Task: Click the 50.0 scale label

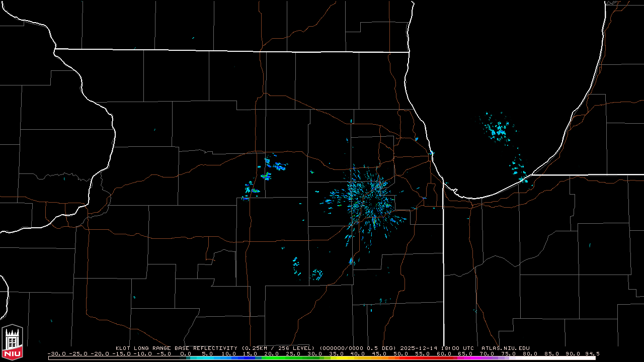Action: coord(401,353)
